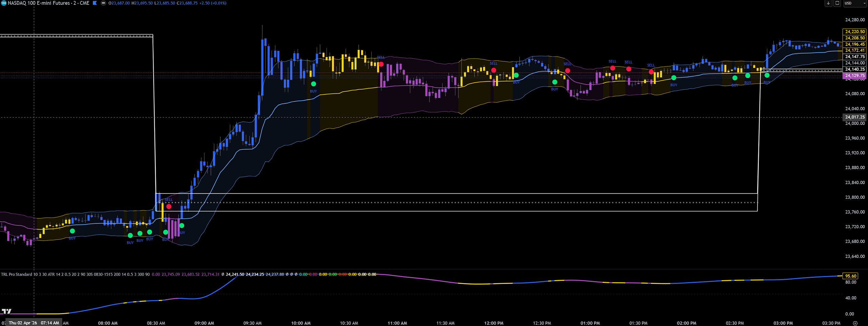Click the NASDAQ 100 symbol logo
The width and height of the screenshot is (868, 326).
coord(3,3)
